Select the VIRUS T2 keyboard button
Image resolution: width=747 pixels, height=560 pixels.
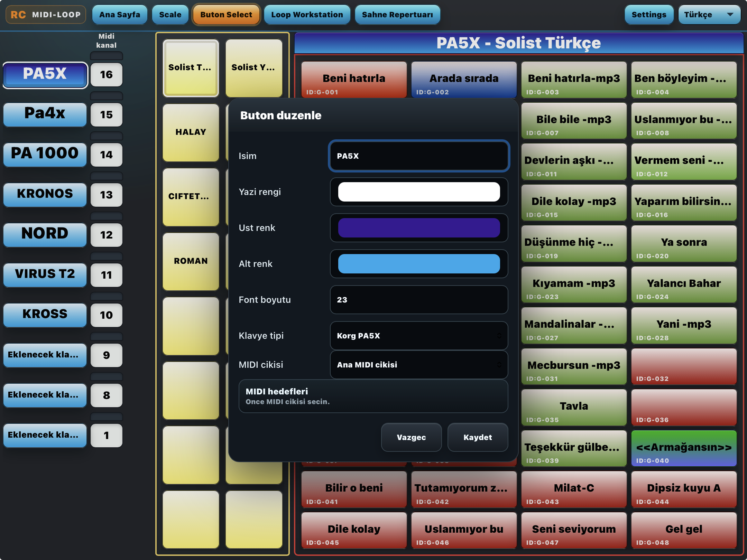[x=45, y=275]
